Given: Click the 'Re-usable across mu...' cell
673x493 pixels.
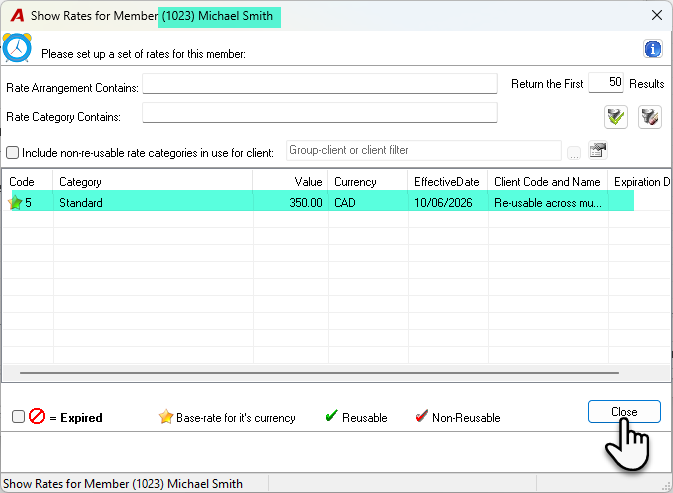Looking at the screenshot, I should (x=548, y=203).
